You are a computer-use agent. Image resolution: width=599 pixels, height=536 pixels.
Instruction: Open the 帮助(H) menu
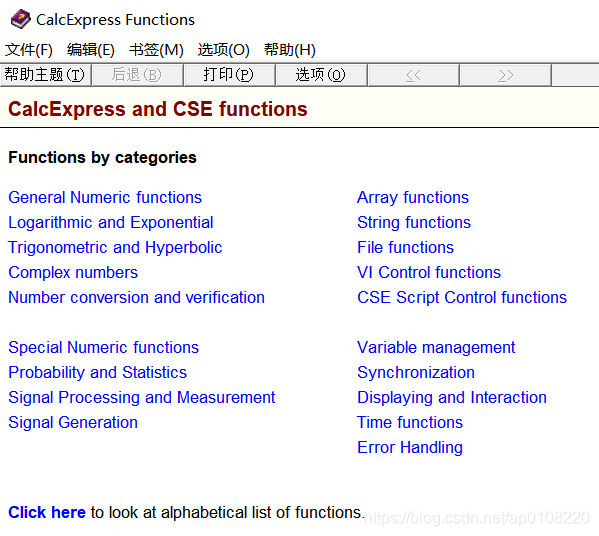coord(290,50)
